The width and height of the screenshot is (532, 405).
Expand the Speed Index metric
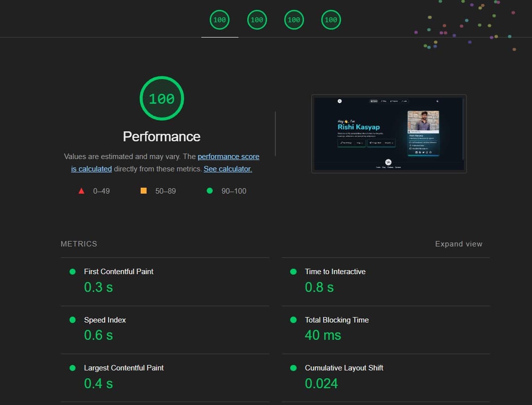(x=105, y=320)
